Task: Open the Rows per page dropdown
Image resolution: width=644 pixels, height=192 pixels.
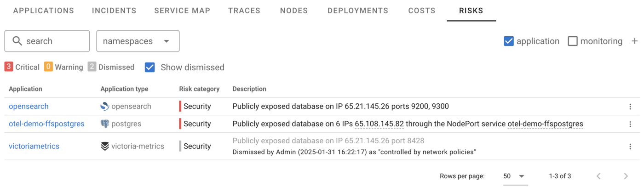Action: coord(514,176)
